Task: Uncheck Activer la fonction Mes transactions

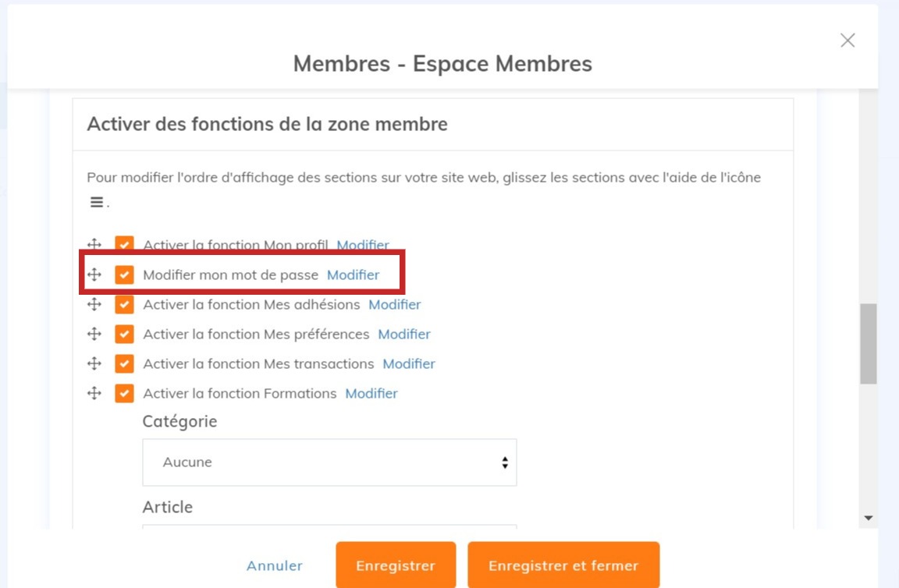Action: tap(124, 363)
